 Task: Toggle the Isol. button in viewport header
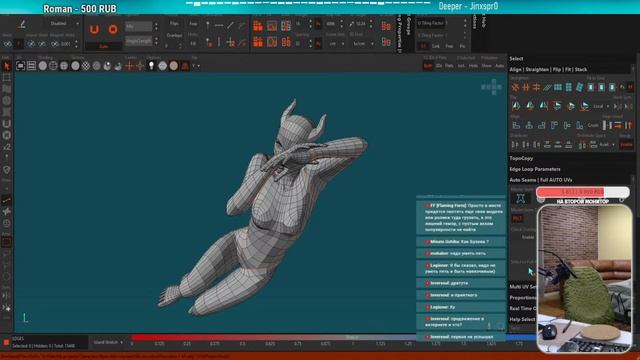click(461, 66)
